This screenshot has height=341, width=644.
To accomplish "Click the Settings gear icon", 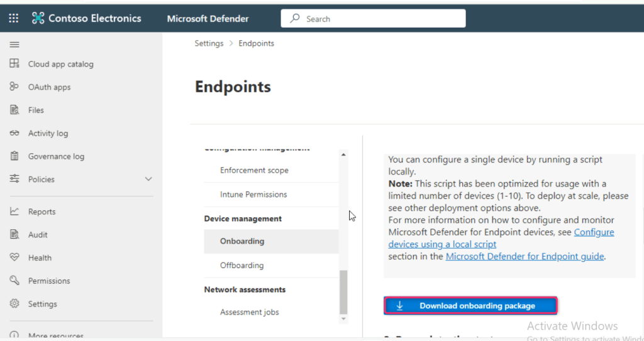I will click(x=14, y=304).
